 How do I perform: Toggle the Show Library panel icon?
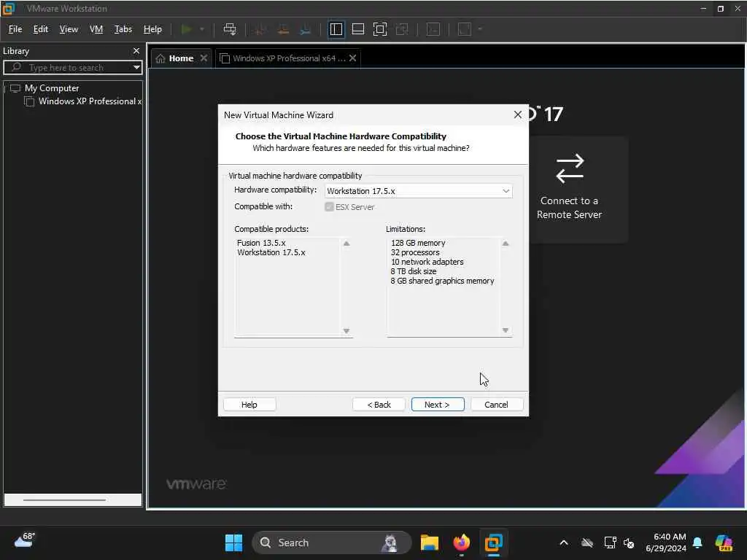point(336,29)
